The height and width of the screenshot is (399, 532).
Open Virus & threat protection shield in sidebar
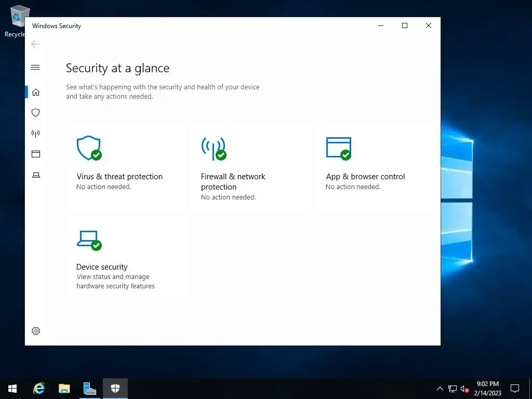tap(36, 113)
